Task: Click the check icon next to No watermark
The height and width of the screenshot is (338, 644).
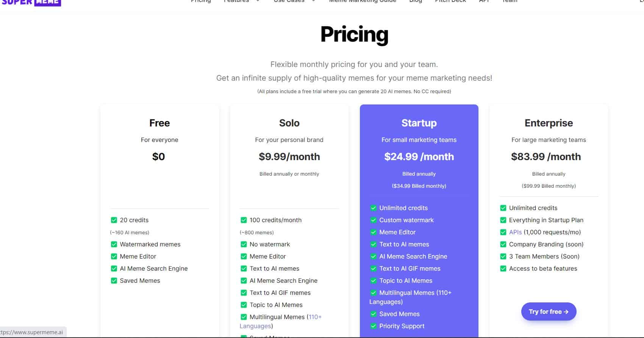Action: tap(244, 244)
